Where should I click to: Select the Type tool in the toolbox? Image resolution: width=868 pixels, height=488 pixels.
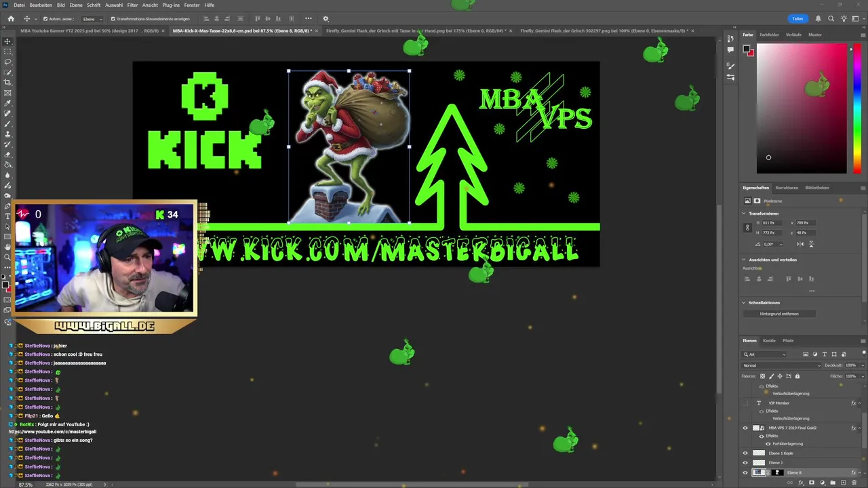pyautogui.click(x=7, y=216)
